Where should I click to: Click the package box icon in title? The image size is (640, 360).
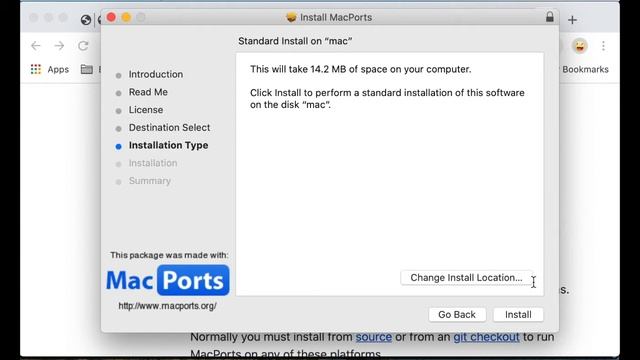pyautogui.click(x=291, y=17)
